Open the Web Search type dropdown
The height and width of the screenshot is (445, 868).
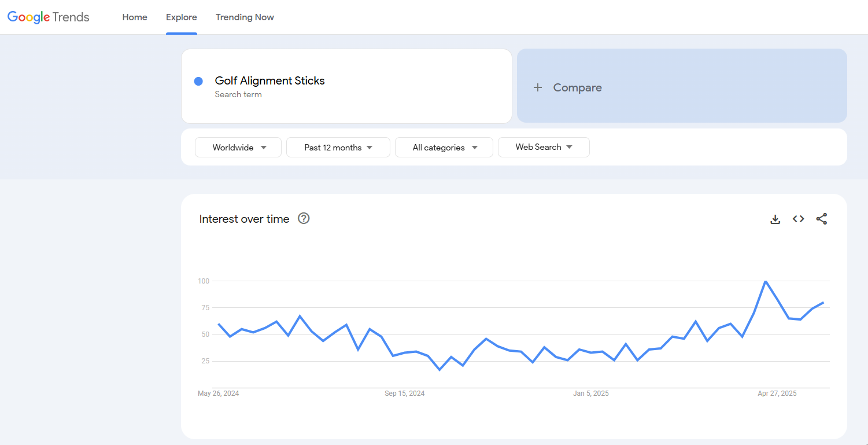544,147
